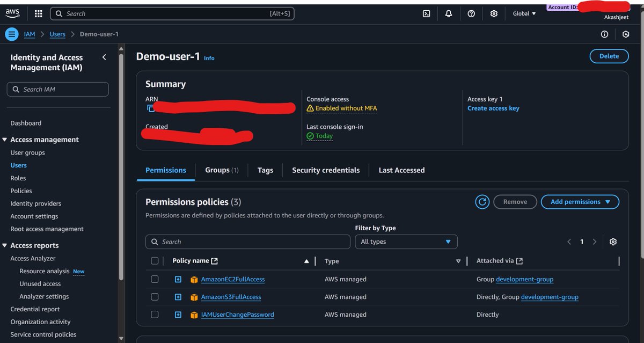Viewport: 644px width, 343px height.
Task: Open the AmazonEC2FullAccess policy link
Action: coord(233,280)
